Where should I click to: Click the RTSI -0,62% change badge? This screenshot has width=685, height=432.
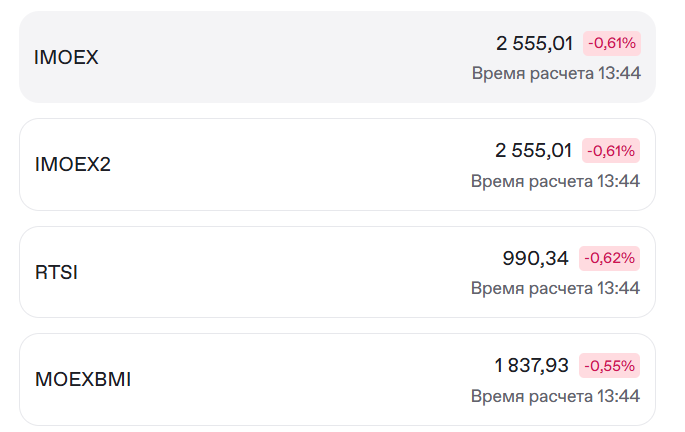pos(610,258)
